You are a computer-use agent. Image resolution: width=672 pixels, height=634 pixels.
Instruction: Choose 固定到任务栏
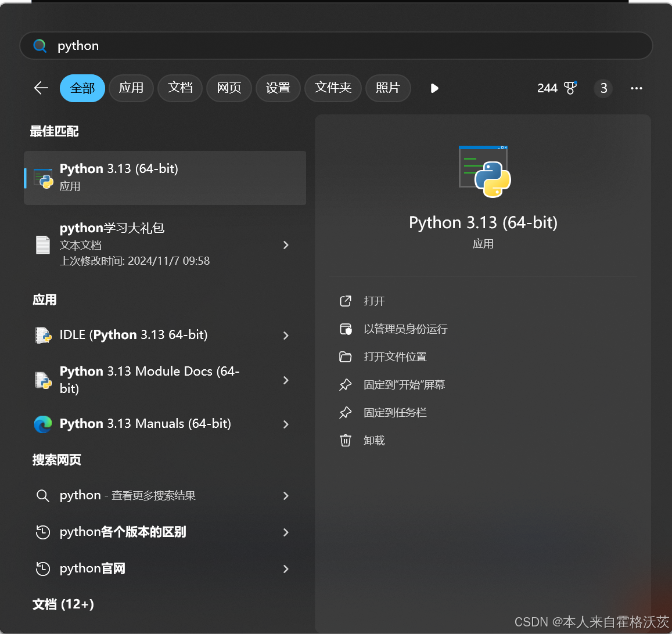pos(395,413)
